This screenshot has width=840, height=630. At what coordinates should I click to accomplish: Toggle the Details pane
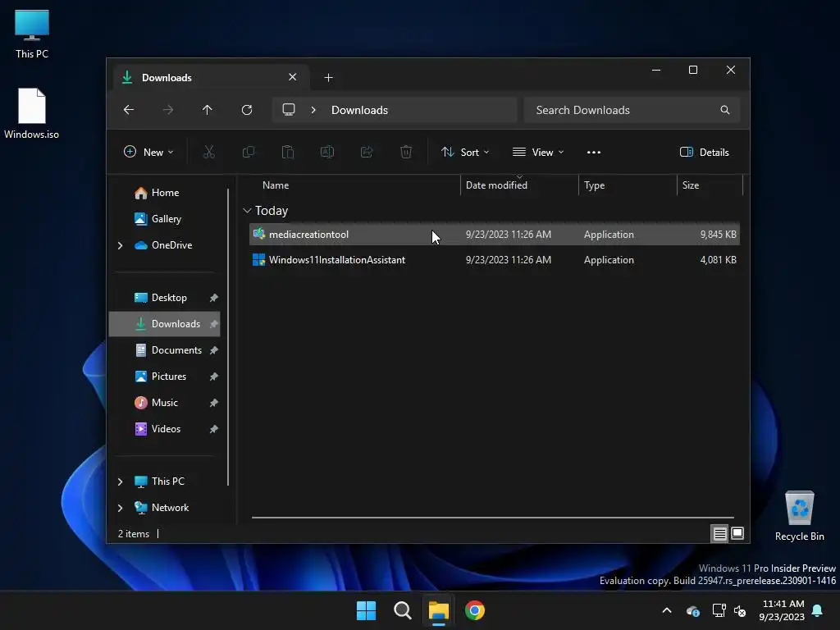click(x=704, y=152)
